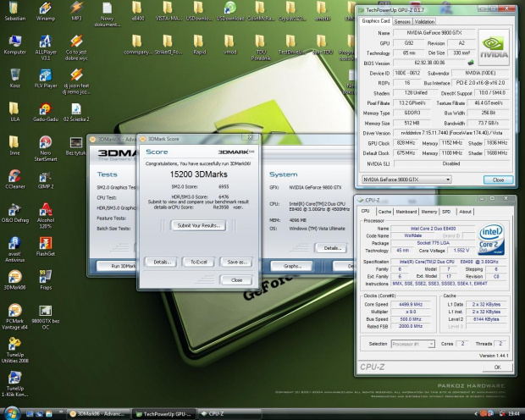Switch to Sensors tab in GPU-Z
The height and width of the screenshot is (420, 525).
(402, 21)
